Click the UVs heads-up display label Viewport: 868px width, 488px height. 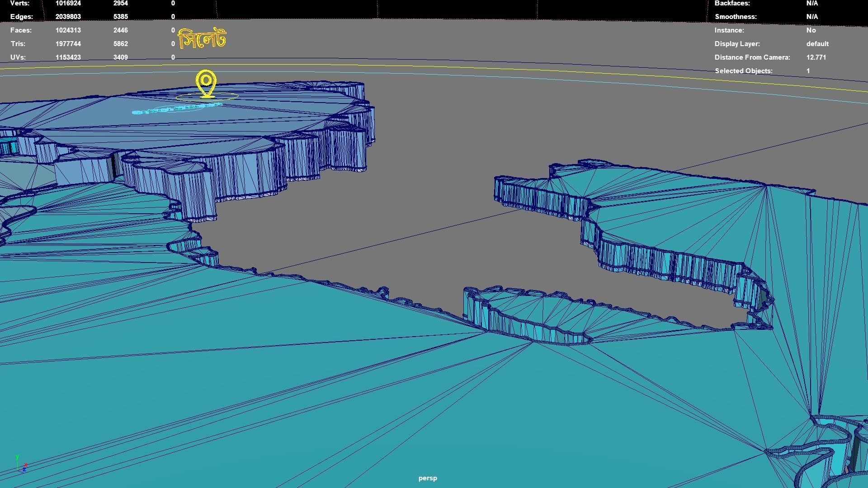(18, 57)
